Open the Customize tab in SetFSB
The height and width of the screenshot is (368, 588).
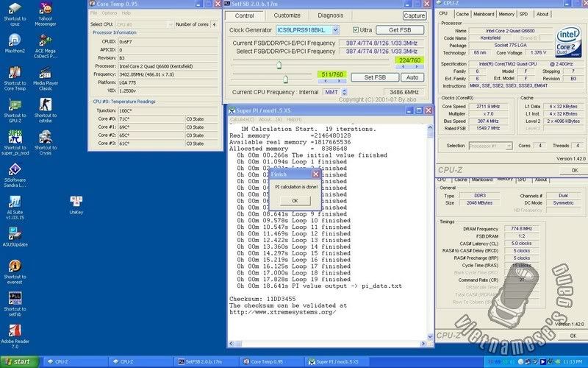tap(287, 15)
